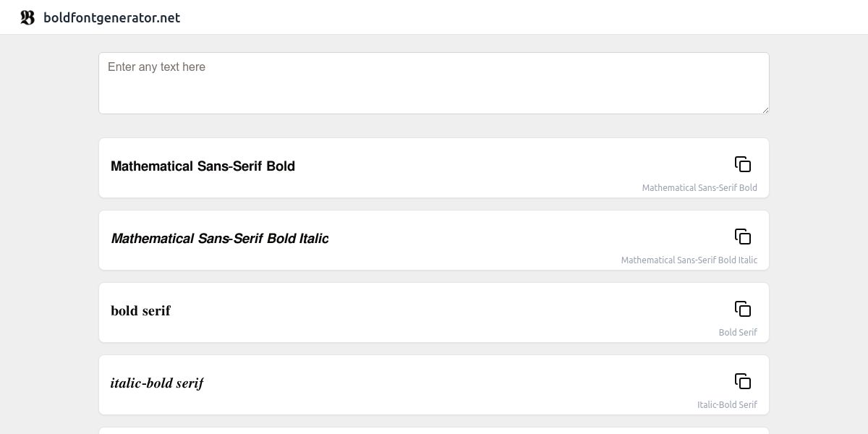Focus the "Enter any text here" box
Screen dimensions: 868x434
point(433,82)
